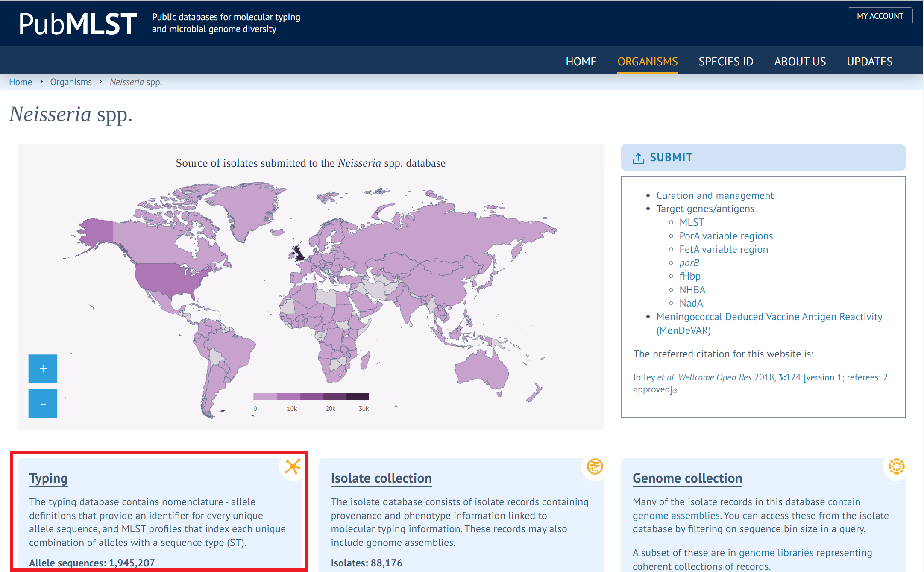
Task: Open the genome libraries link
Action: point(776,553)
